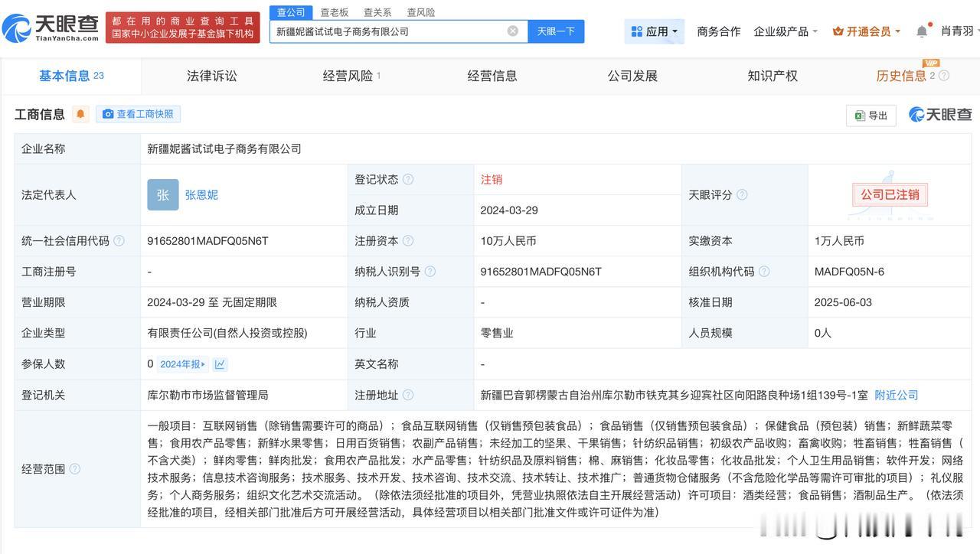This screenshot has width=980, height=554.
Task: Click the organization code MADFQ05N-6
Action: pyautogui.click(x=849, y=272)
